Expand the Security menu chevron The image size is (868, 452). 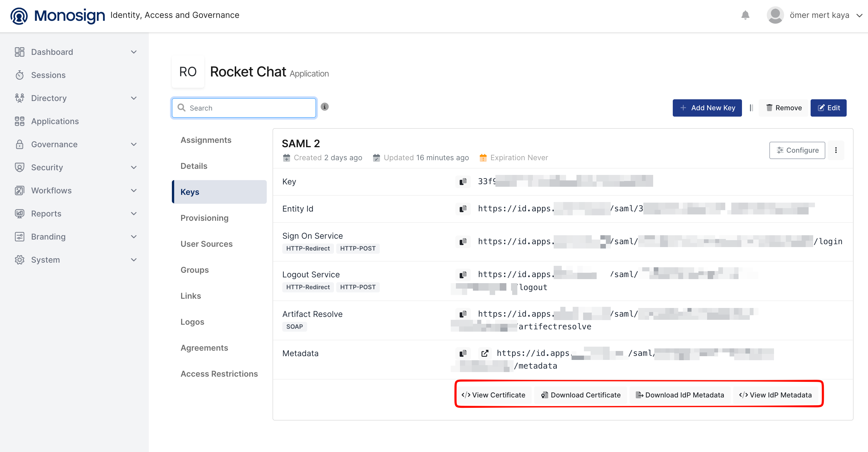[x=134, y=167]
